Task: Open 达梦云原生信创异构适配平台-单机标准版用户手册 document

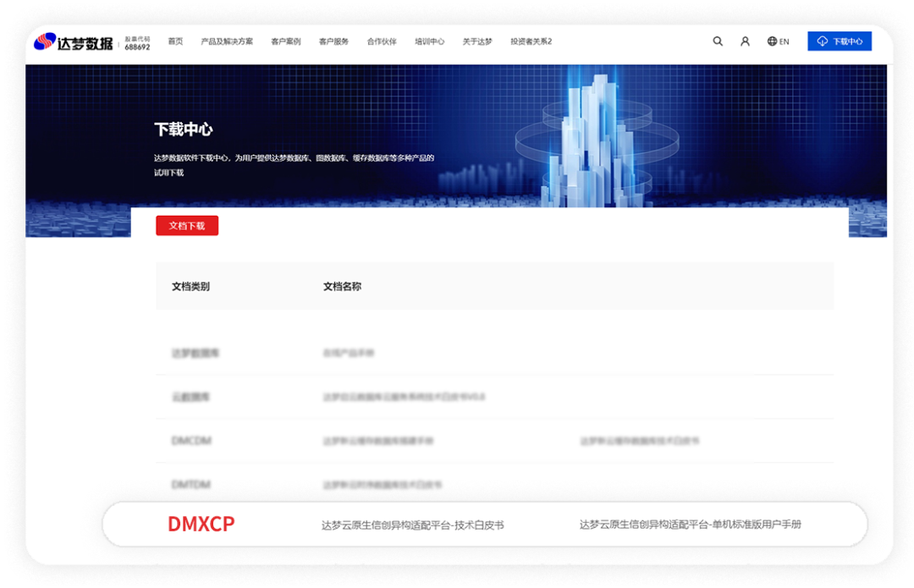Action: coord(691,525)
